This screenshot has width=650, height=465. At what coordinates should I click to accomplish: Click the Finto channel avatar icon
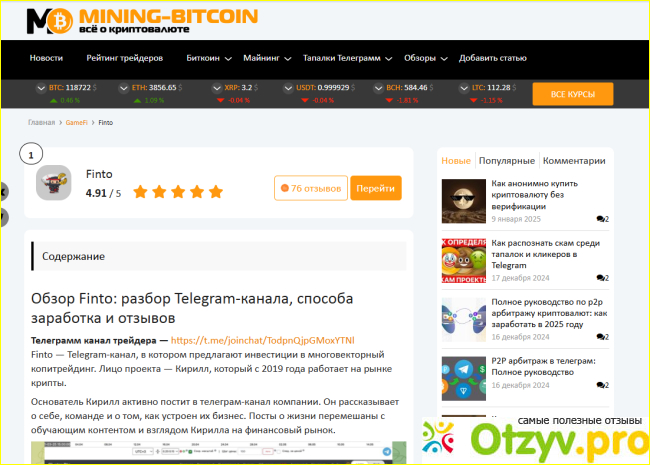tap(52, 183)
